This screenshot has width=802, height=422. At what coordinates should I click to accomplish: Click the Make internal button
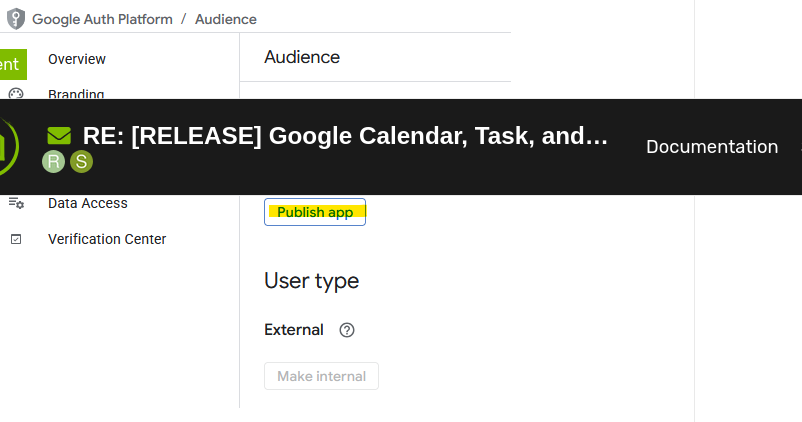pos(321,376)
